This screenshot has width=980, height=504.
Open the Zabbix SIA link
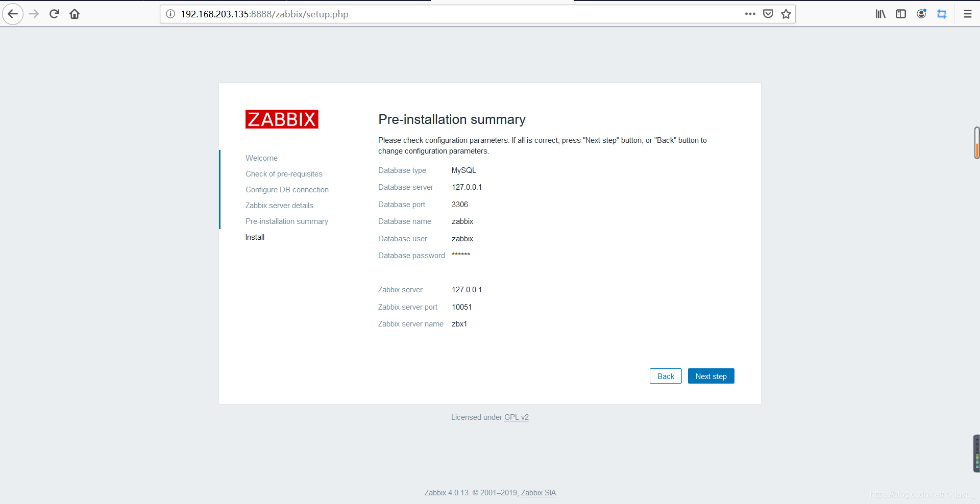tap(538, 493)
